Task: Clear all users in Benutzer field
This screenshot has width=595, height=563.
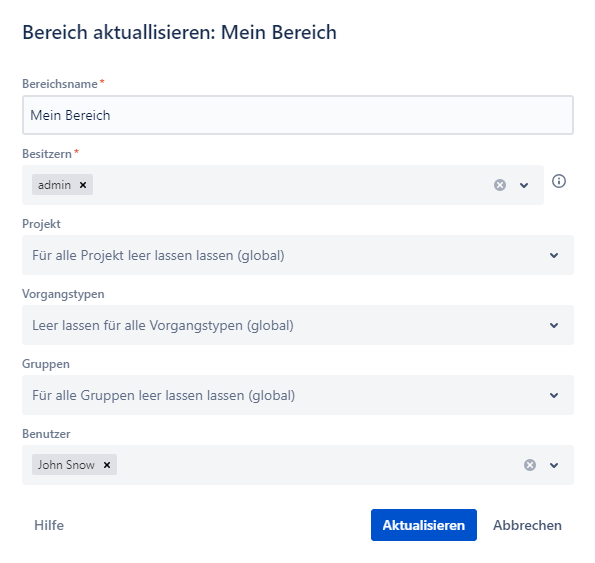Action: [x=530, y=465]
